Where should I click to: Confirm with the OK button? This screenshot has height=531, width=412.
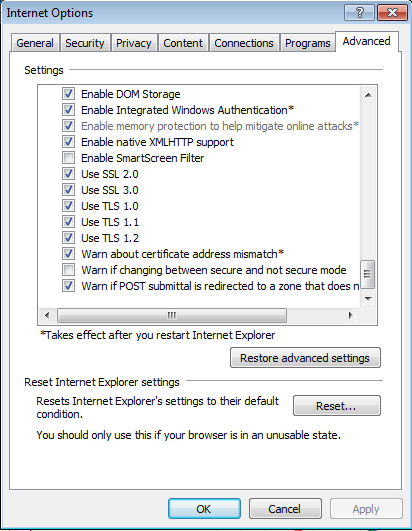204,508
